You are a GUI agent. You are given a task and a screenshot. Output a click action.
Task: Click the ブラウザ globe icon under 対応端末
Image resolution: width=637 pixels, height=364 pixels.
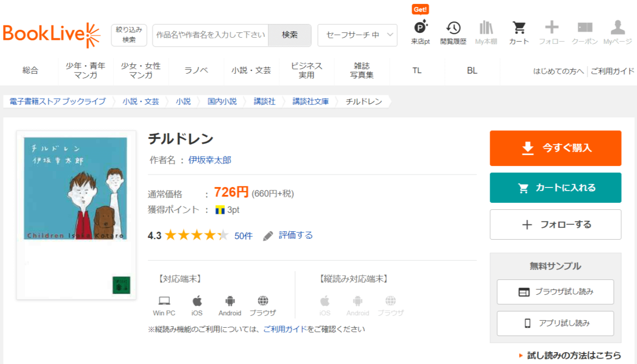click(x=263, y=300)
